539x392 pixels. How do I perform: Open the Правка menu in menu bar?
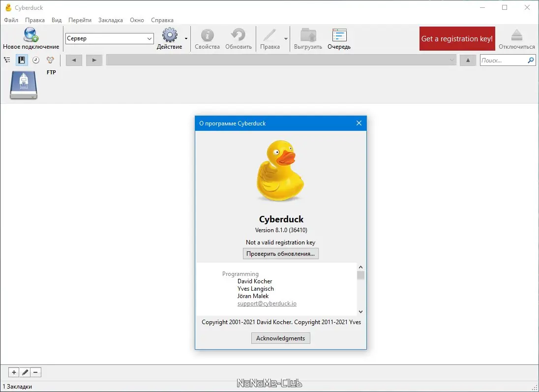[x=35, y=20]
